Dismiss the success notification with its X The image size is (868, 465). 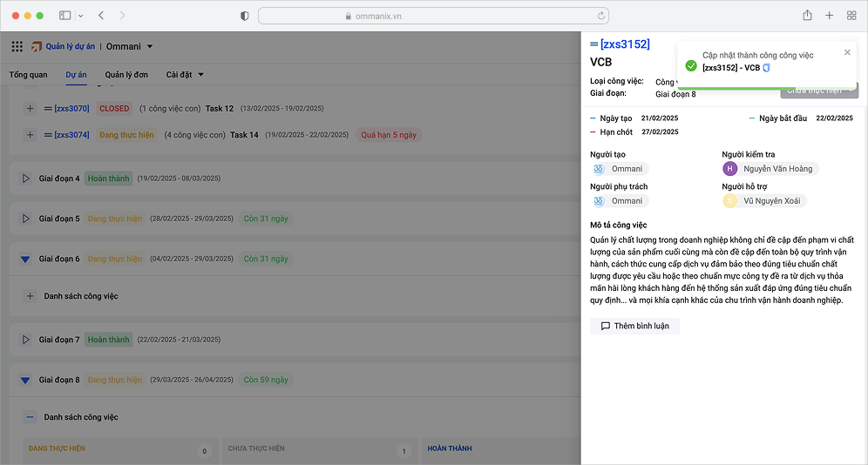point(847,52)
